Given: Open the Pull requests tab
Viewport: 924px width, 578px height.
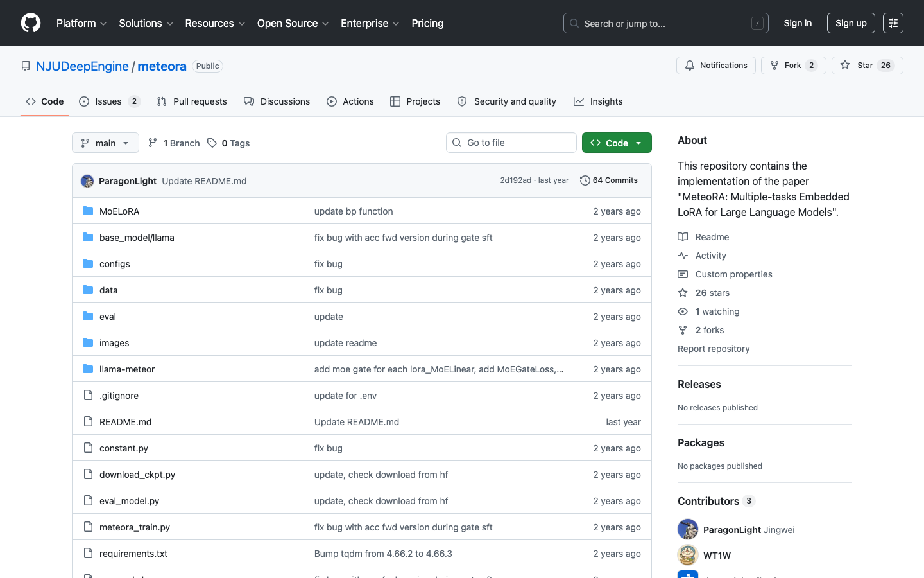Looking at the screenshot, I should tap(192, 101).
